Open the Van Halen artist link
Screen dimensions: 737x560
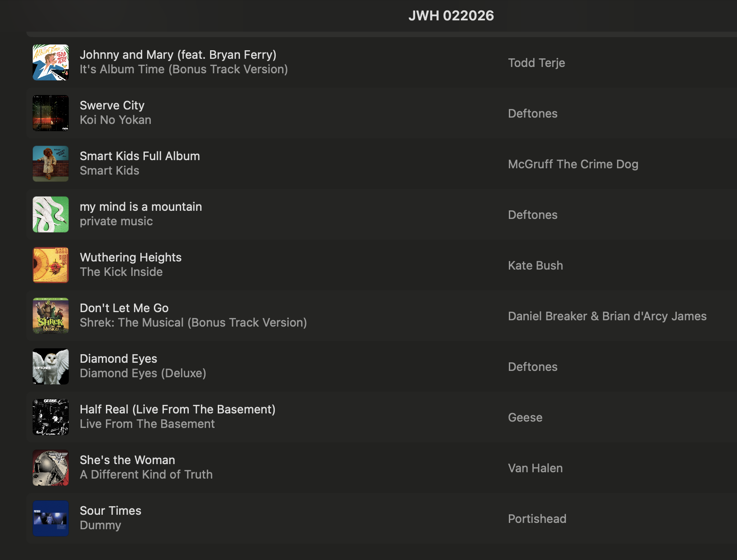pos(535,468)
